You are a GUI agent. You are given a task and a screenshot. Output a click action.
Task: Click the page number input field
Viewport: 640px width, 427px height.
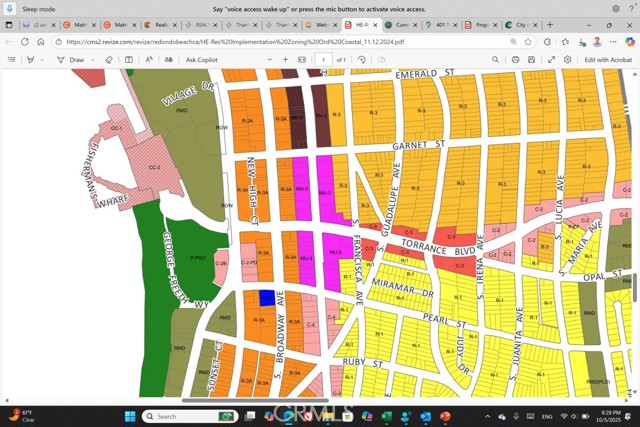(323, 60)
